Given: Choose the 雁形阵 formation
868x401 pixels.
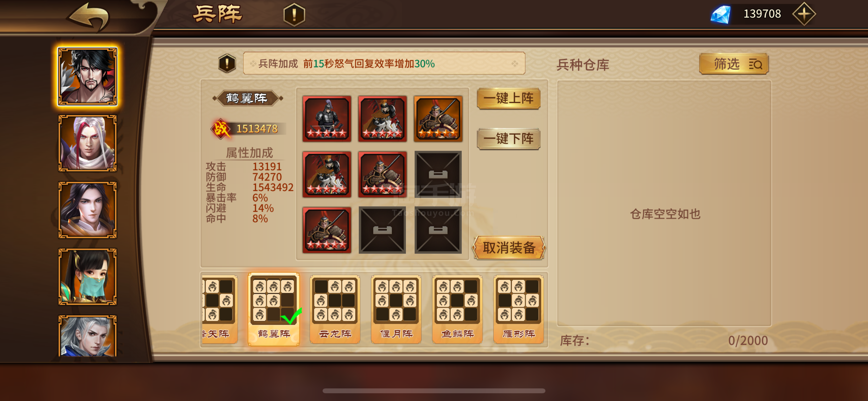Looking at the screenshot, I should point(519,309).
